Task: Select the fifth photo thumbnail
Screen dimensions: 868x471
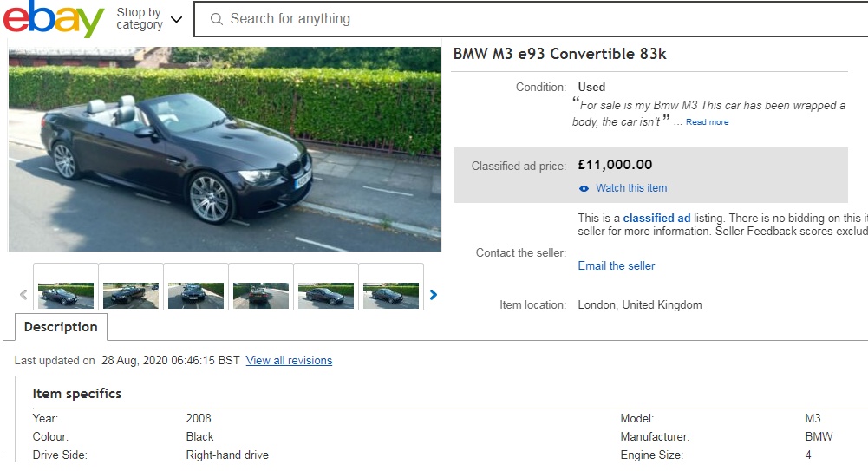Action: (x=326, y=295)
